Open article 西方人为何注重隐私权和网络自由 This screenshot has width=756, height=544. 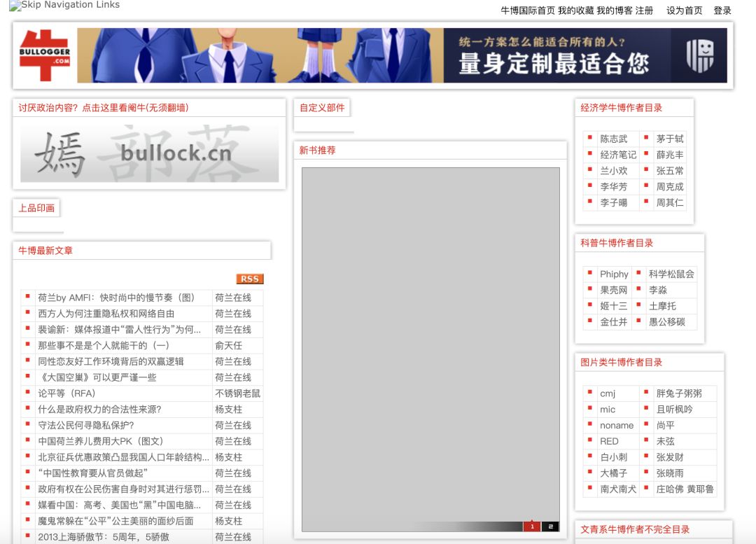pos(106,314)
